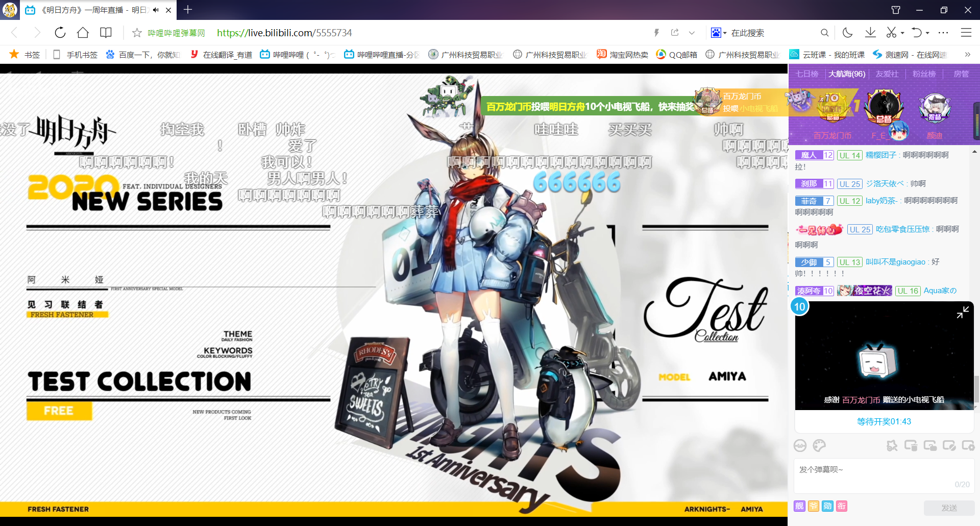Image resolution: width=980 pixels, height=526 pixels.
Task: Click the lightning speed mode icon
Action: 656,33
